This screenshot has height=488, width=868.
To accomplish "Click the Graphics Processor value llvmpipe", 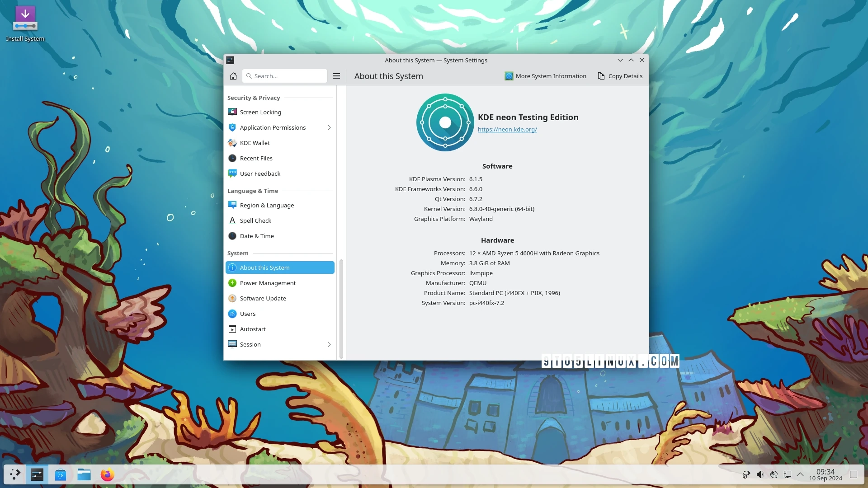I will point(481,273).
